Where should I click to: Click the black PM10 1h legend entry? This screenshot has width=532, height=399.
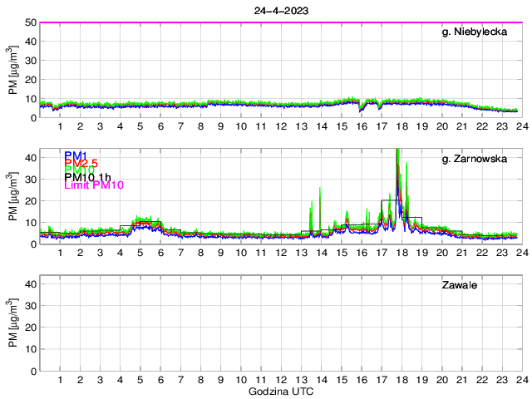(x=88, y=178)
